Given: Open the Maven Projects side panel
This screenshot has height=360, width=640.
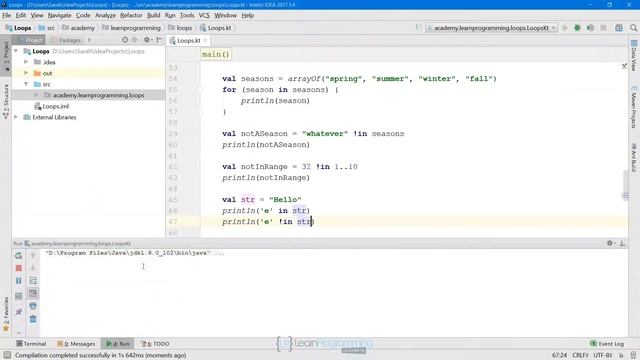Looking at the screenshot, I should (634, 107).
